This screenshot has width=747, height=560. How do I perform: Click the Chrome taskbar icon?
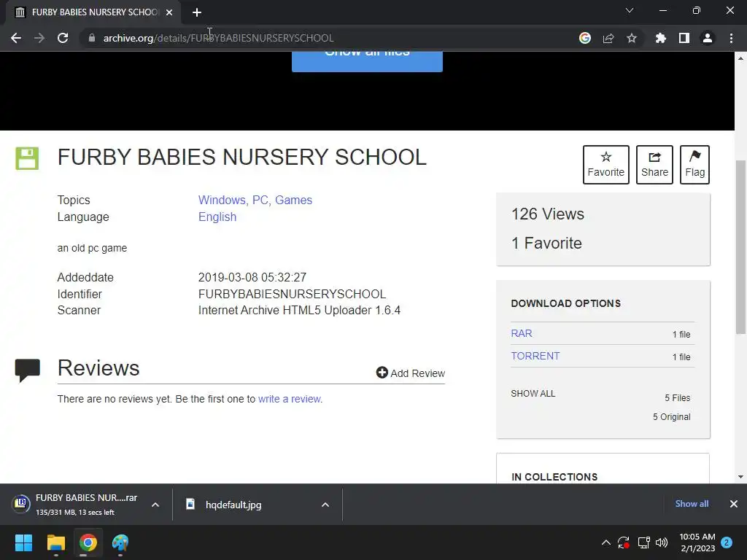88,542
